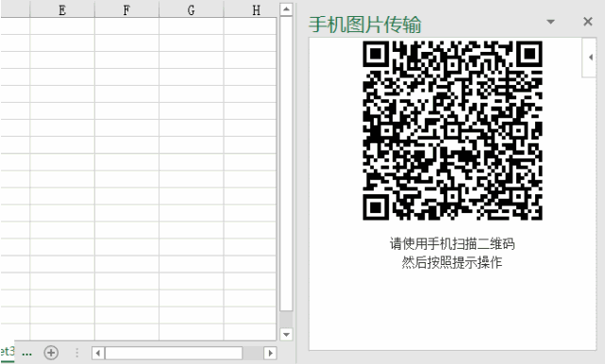Select column F header
This screenshot has height=364, width=605.
click(126, 9)
